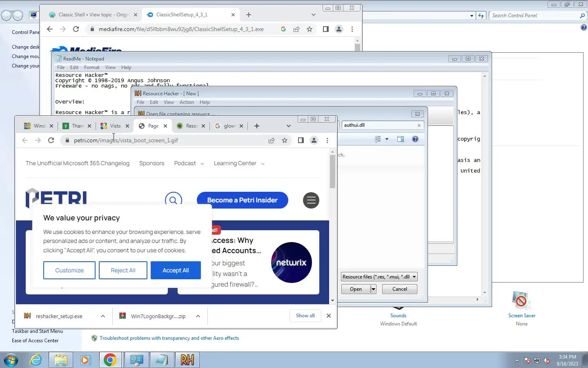This screenshot has height=368, width=588.
Task: Open the Screen Saver settings icon
Action: coord(521,301)
